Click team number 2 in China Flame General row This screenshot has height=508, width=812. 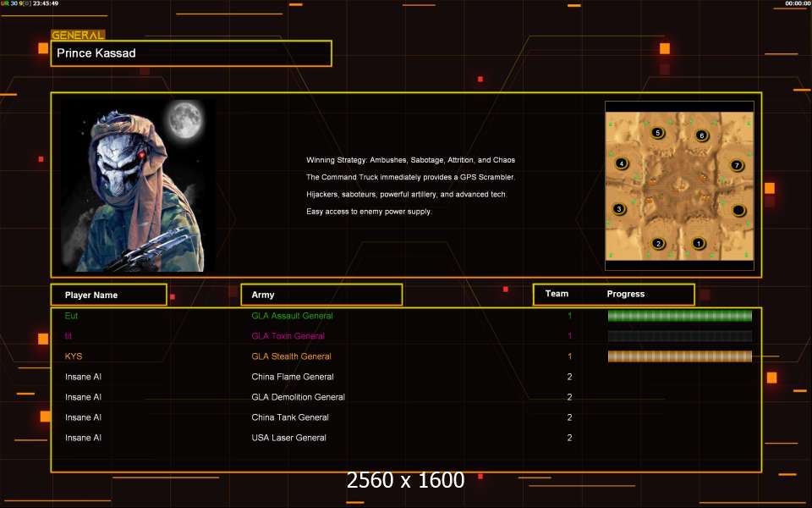[569, 377]
